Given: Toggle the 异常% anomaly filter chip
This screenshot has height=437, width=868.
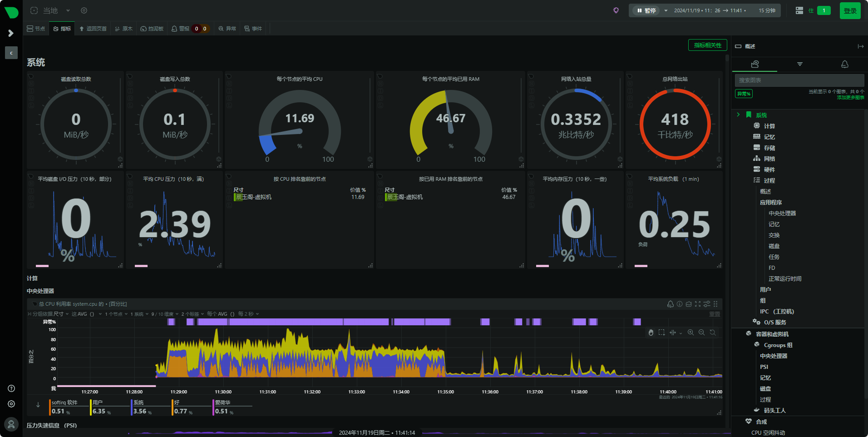Looking at the screenshot, I should tap(744, 94).
